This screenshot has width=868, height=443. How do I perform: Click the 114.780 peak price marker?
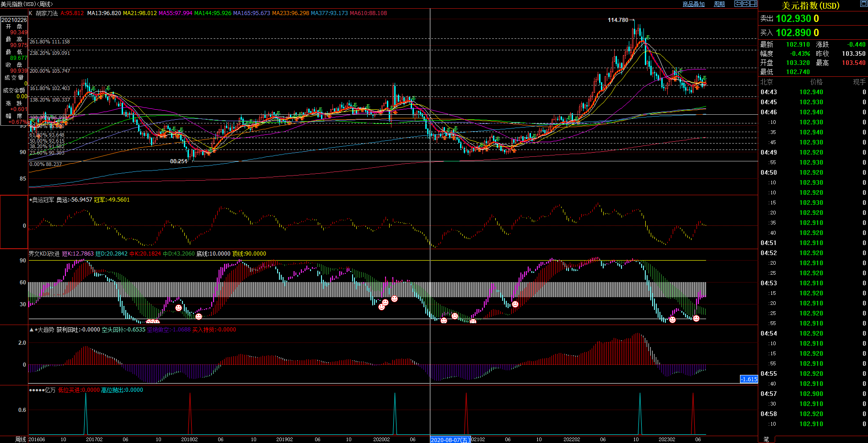(618, 20)
